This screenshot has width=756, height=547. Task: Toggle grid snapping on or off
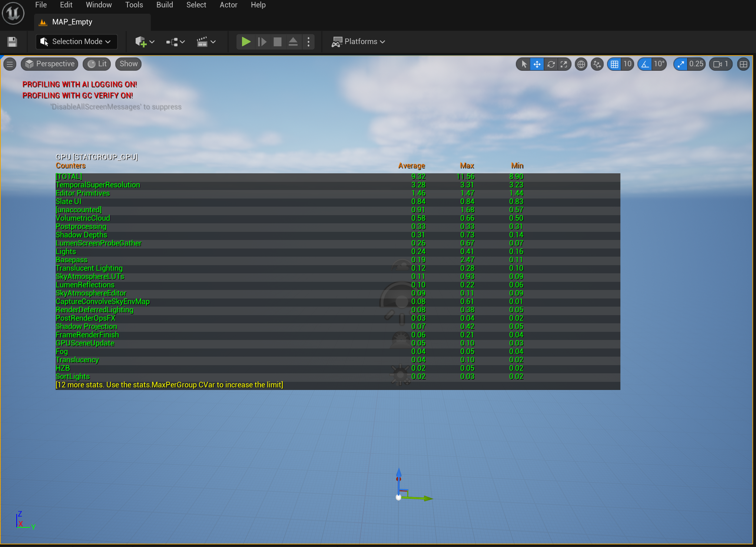click(x=614, y=64)
